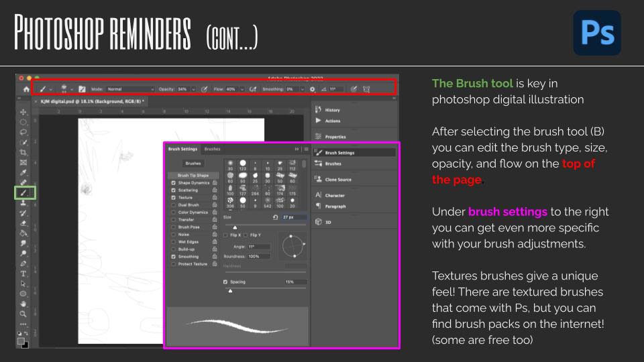Open the Properties panel

(335, 137)
